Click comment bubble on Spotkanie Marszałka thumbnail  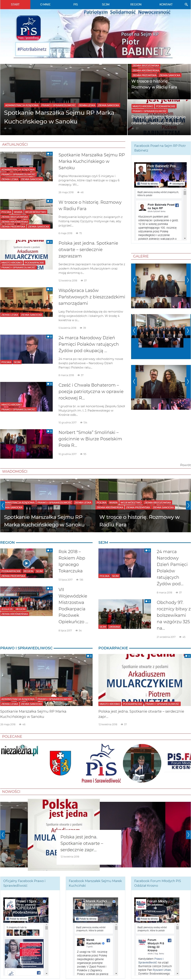coord(49,154)
